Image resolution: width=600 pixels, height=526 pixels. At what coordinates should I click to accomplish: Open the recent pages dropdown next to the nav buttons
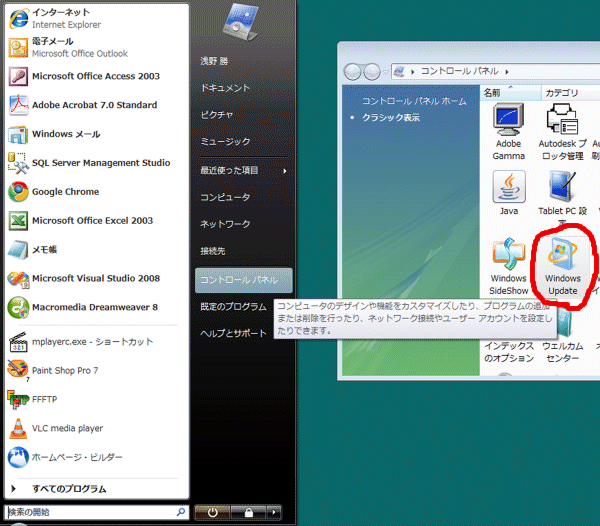click(386, 72)
